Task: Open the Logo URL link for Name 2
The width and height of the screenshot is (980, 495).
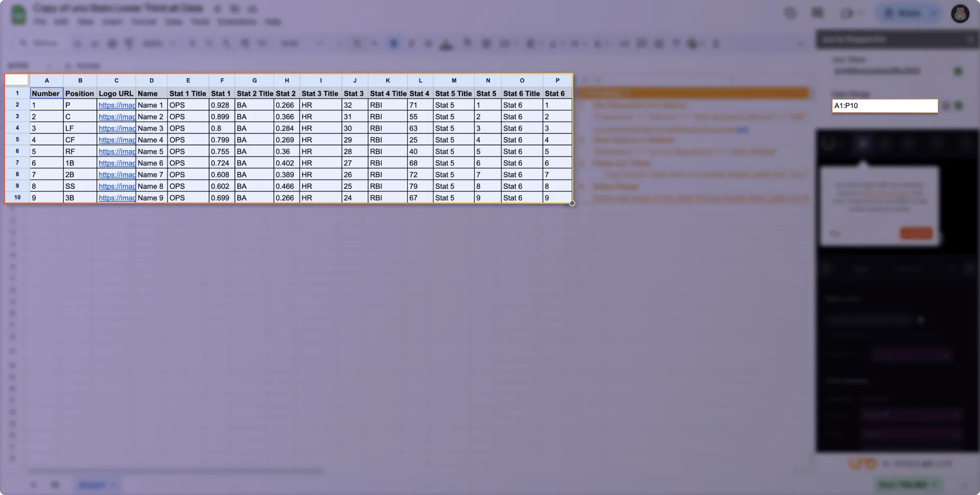Action: pos(117,117)
